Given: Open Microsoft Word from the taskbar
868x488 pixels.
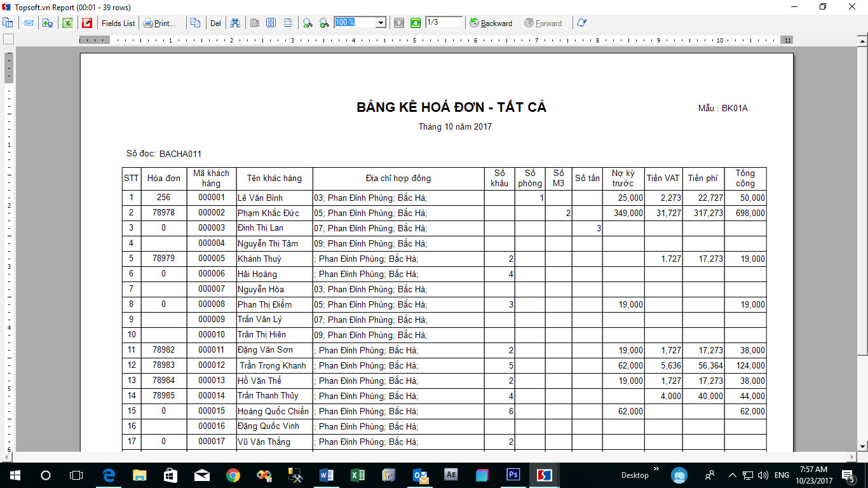Looking at the screenshot, I should tap(327, 475).
